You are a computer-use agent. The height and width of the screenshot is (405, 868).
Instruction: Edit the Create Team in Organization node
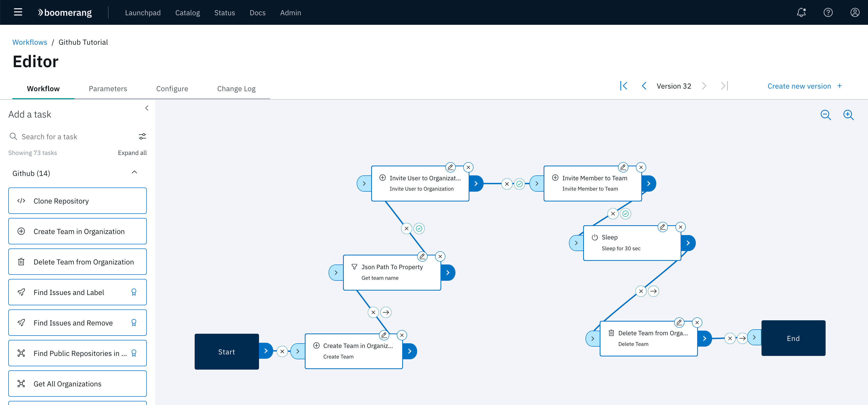384,335
